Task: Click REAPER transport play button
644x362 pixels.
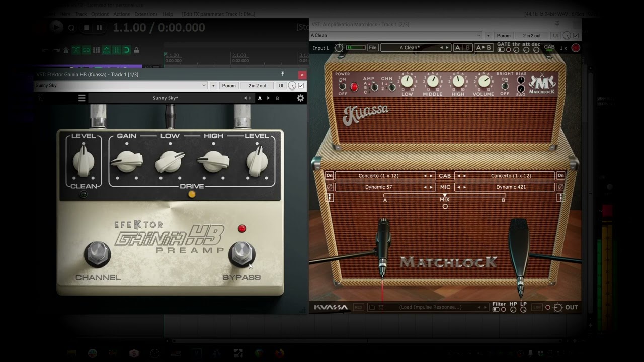Action: (56, 27)
